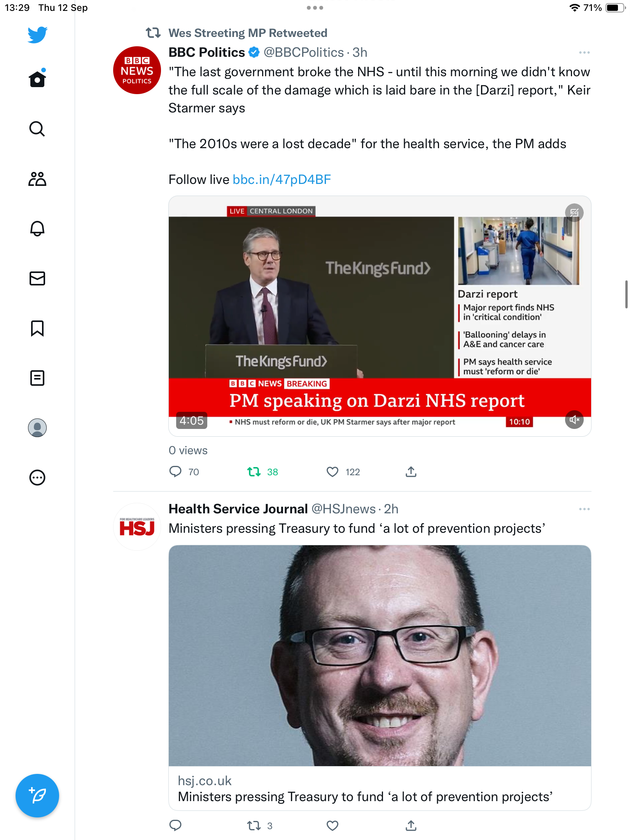630x840 pixels.
Task: Open Messages envelope icon
Action: pos(37,278)
